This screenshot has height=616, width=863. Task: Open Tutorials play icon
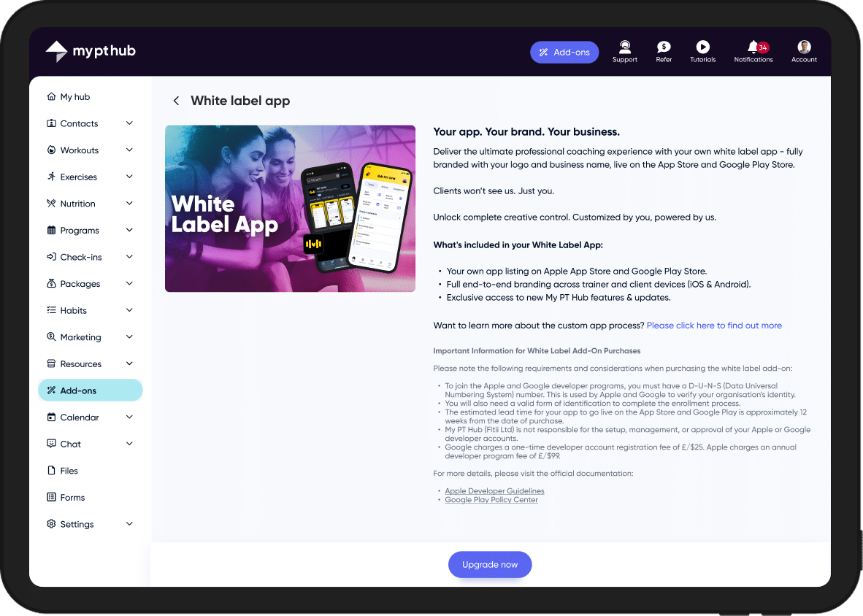click(x=703, y=47)
